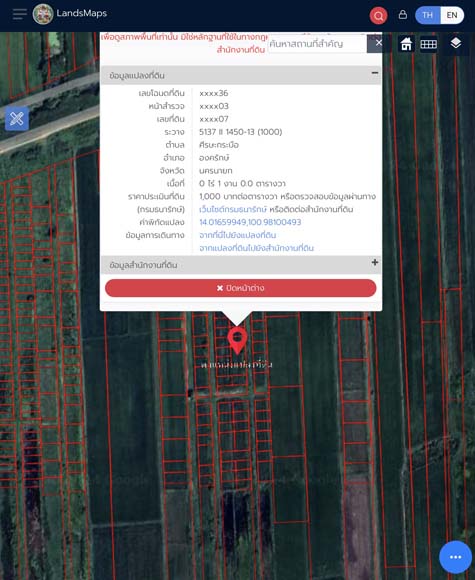Focus the ค้นหาสถานที่สำคัญ search field
Image resolution: width=475 pixels, height=580 pixels.
pyautogui.click(x=317, y=44)
